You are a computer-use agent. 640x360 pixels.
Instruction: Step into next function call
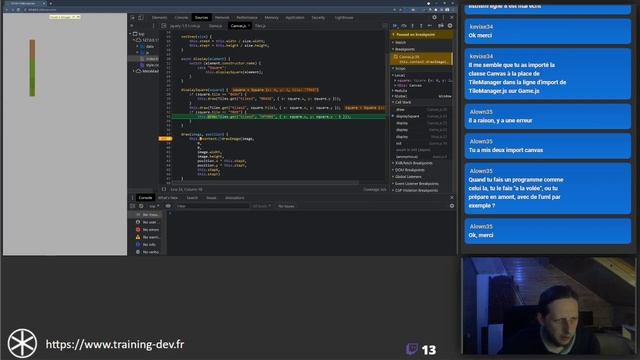pos(413,26)
